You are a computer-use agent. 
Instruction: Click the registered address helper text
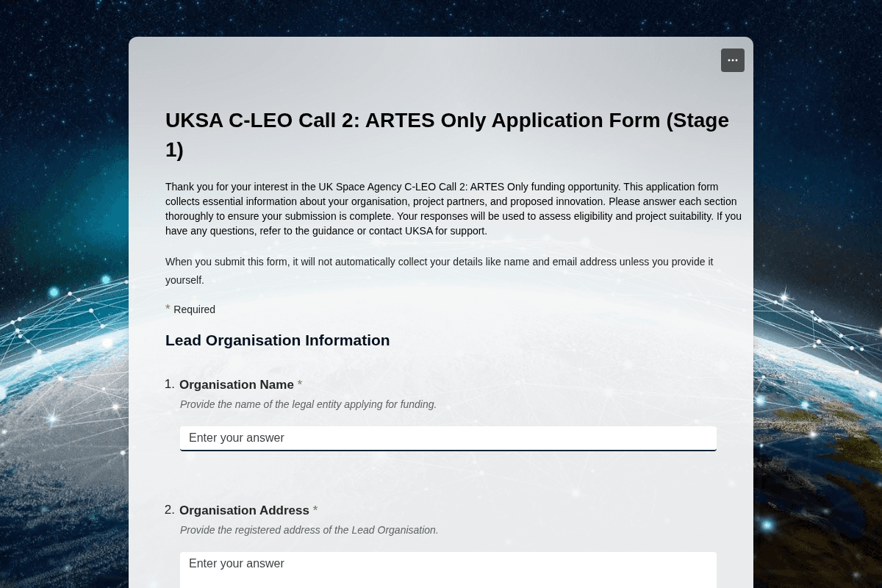click(x=309, y=530)
